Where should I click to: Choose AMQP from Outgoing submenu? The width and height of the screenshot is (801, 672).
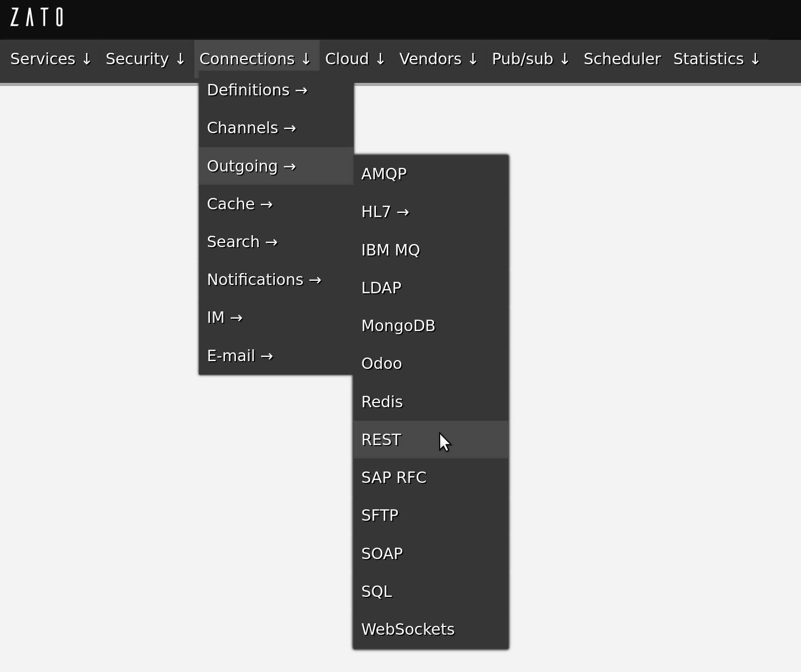point(384,174)
